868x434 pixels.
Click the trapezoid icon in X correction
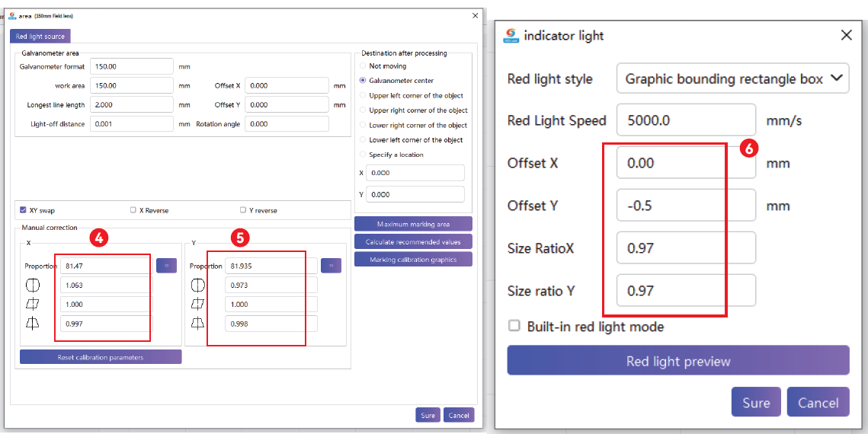31,324
